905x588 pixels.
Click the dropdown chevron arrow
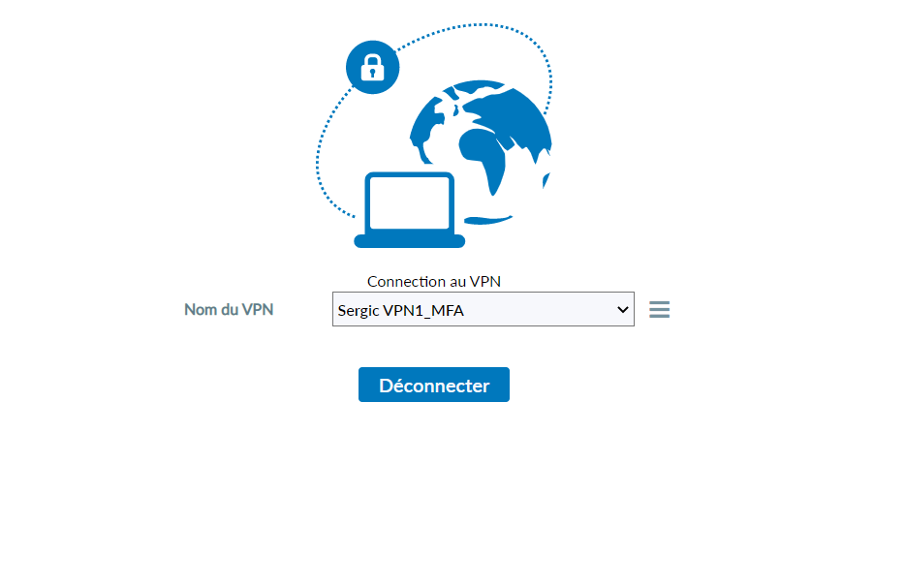tap(622, 309)
